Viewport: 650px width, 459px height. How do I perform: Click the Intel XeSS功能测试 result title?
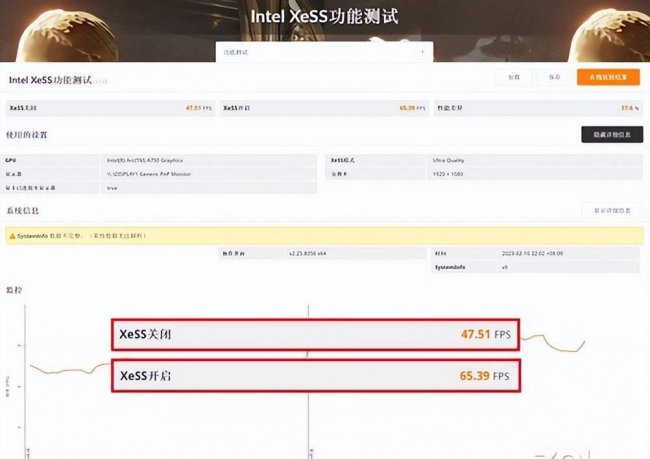tap(50, 80)
